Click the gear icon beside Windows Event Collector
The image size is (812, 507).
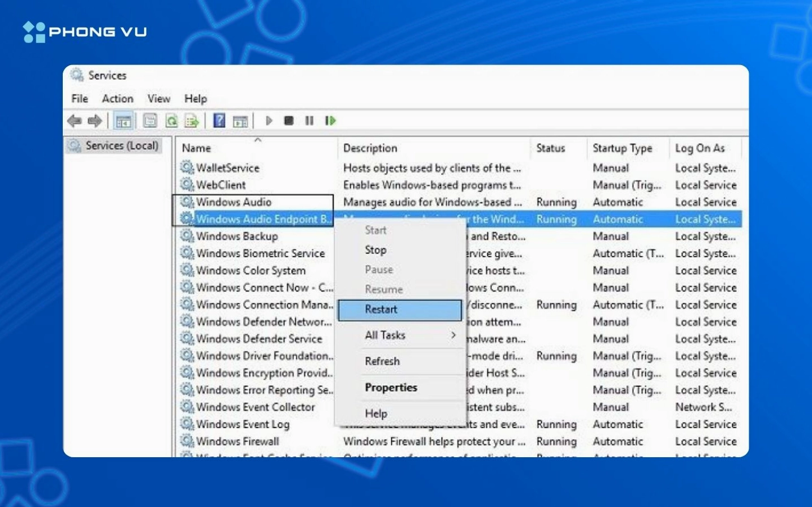(187, 407)
